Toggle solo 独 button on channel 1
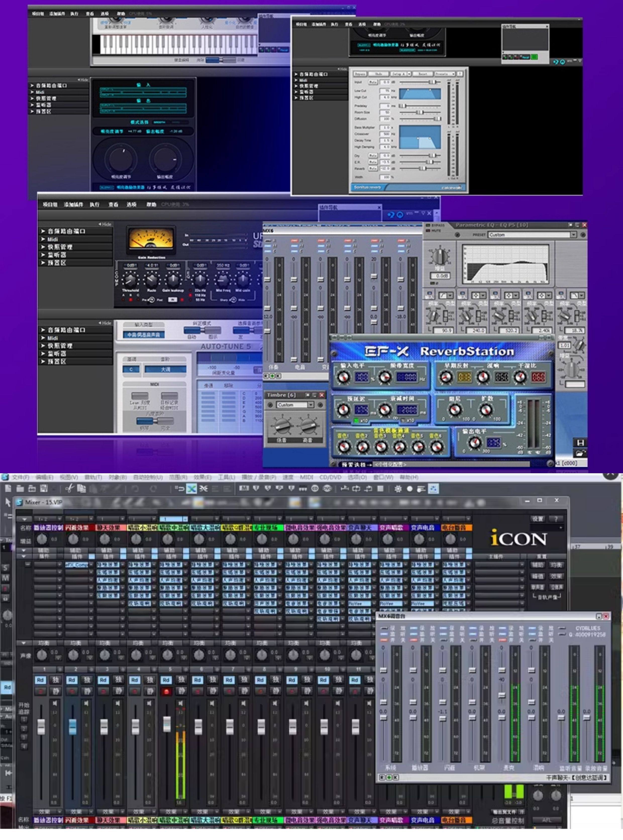 (56, 680)
